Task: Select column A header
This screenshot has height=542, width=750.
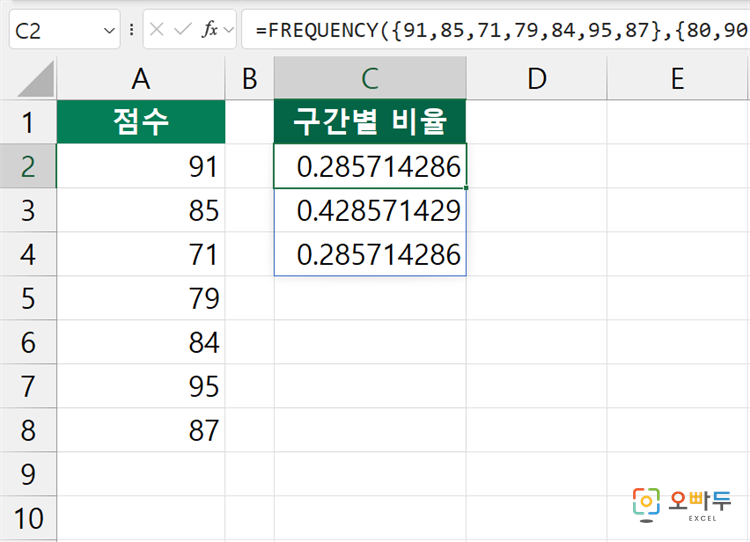Action: pos(141,78)
